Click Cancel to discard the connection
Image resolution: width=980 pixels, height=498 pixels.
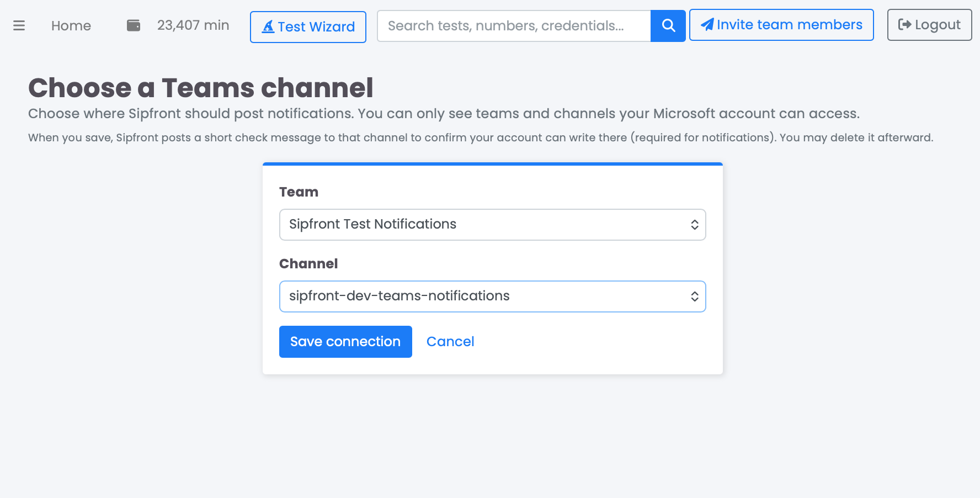point(450,341)
